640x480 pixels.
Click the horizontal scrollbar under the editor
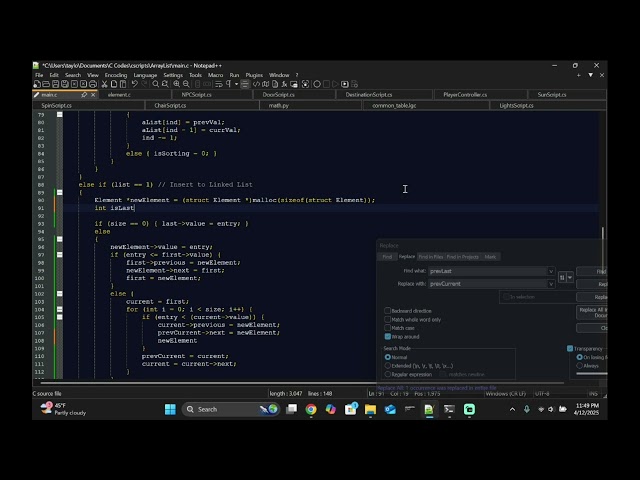coord(302,383)
